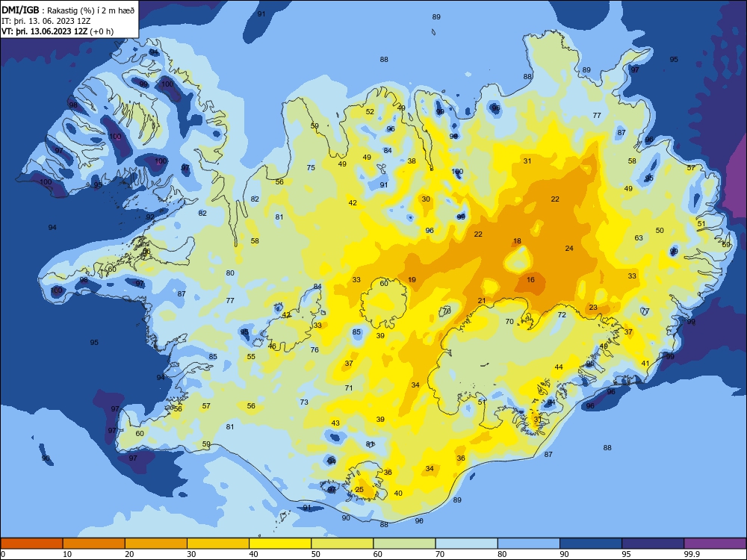Click the map value '18' in the dark orange area

pyautogui.click(x=518, y=241)
